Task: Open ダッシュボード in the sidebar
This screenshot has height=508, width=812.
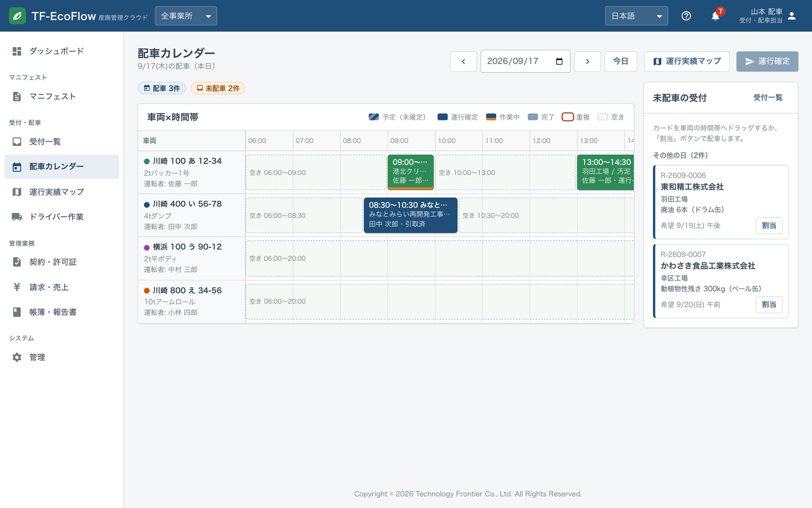Action: [x=62, y=51]
